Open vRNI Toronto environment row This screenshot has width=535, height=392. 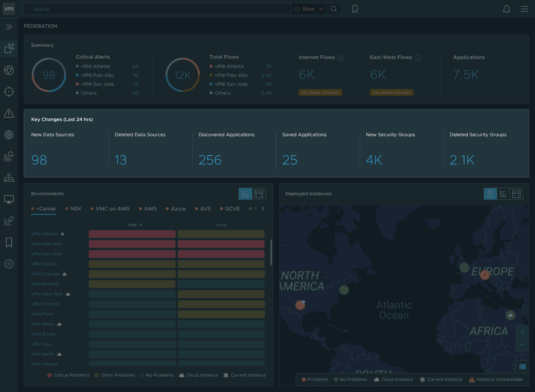click(x=45, y=304)
